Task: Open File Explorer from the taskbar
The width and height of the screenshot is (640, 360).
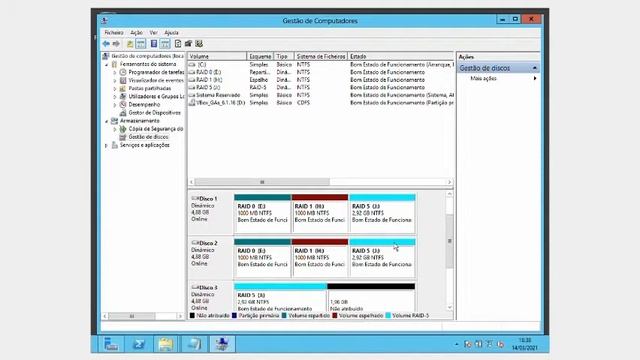Action: click(x=166, y=344)
